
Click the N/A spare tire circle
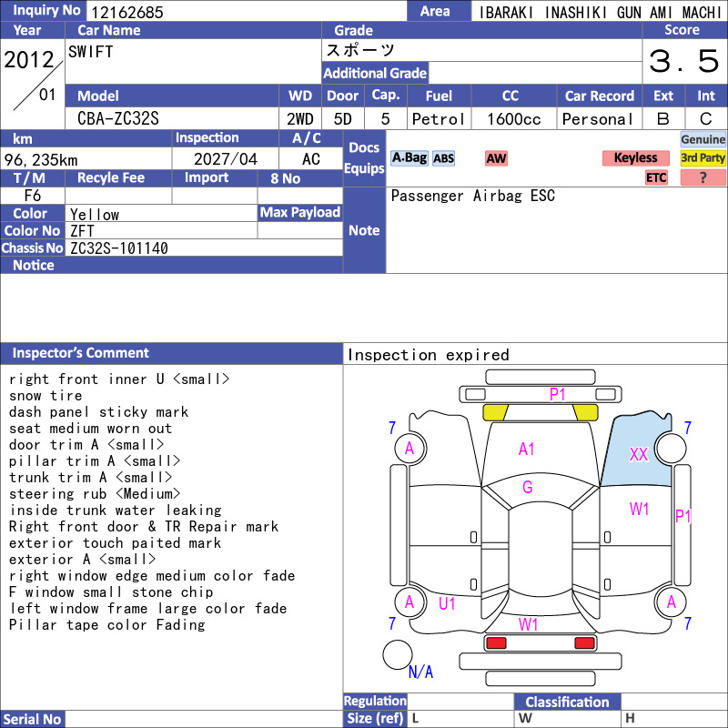click(398, 654)
